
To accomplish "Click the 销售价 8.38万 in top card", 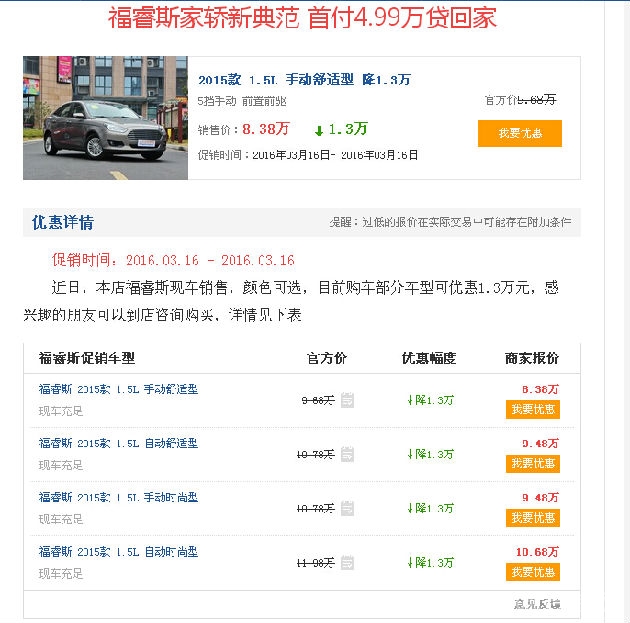I will 243,129.
